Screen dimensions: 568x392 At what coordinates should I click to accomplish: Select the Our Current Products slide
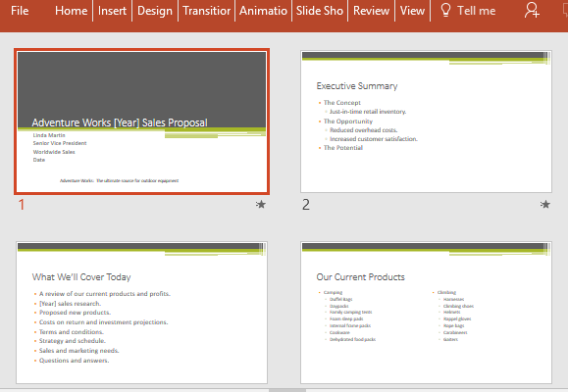click(426, 313)
